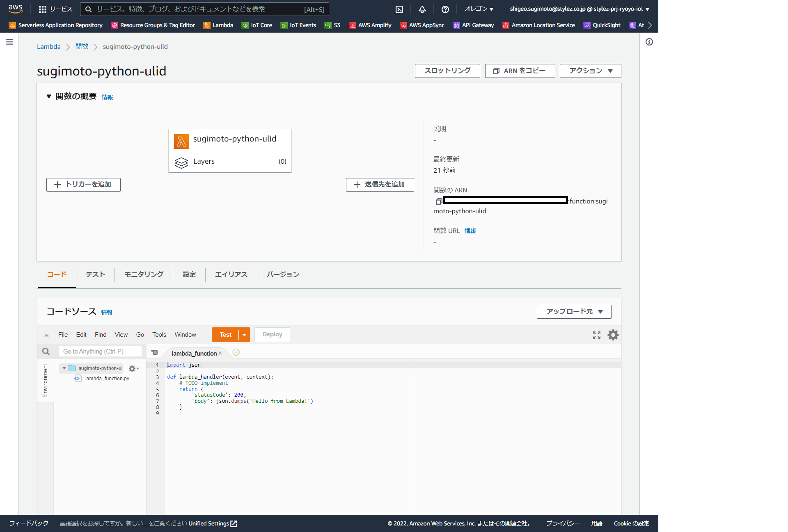Add new editor tab with plus icon
The height and width of the screenshot is (532, 788).
(x=236, y=352)
